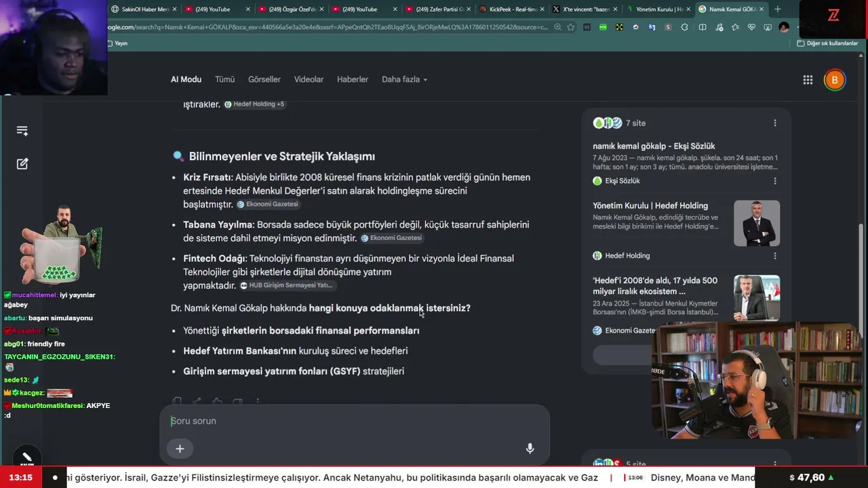Open Hedef Holding result portrait thumbnail
Image resolution: width=868 pixels, height=488 pixels.
[x=757, y=223]
